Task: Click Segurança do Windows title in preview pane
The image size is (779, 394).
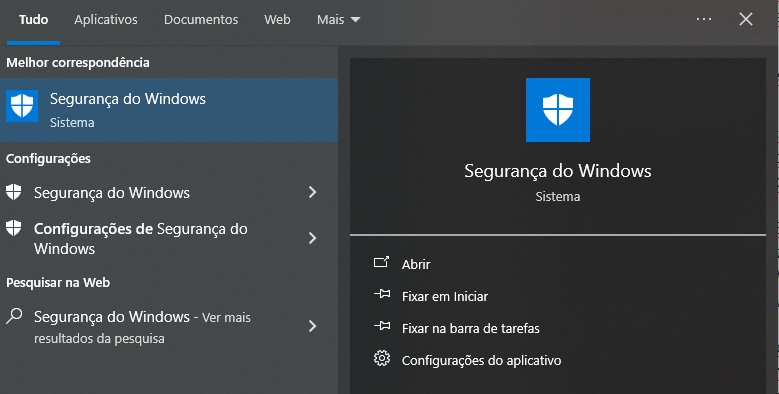Action: click(558, 171)
